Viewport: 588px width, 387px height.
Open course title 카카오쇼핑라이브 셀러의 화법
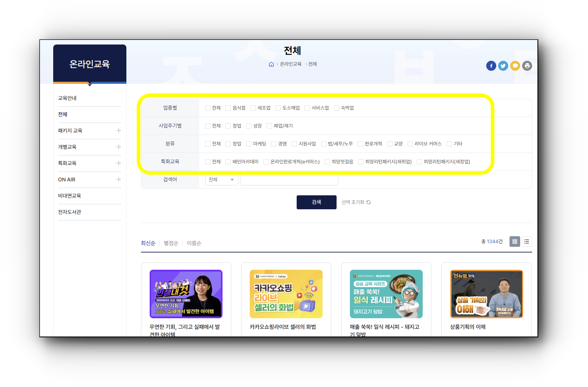point(283,327)
